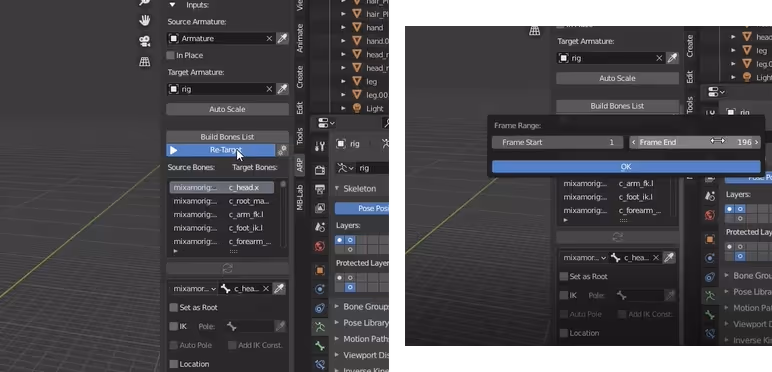Tick the Add IK Const. checkbox, left
Screen dimensions: 772x372
232,345
